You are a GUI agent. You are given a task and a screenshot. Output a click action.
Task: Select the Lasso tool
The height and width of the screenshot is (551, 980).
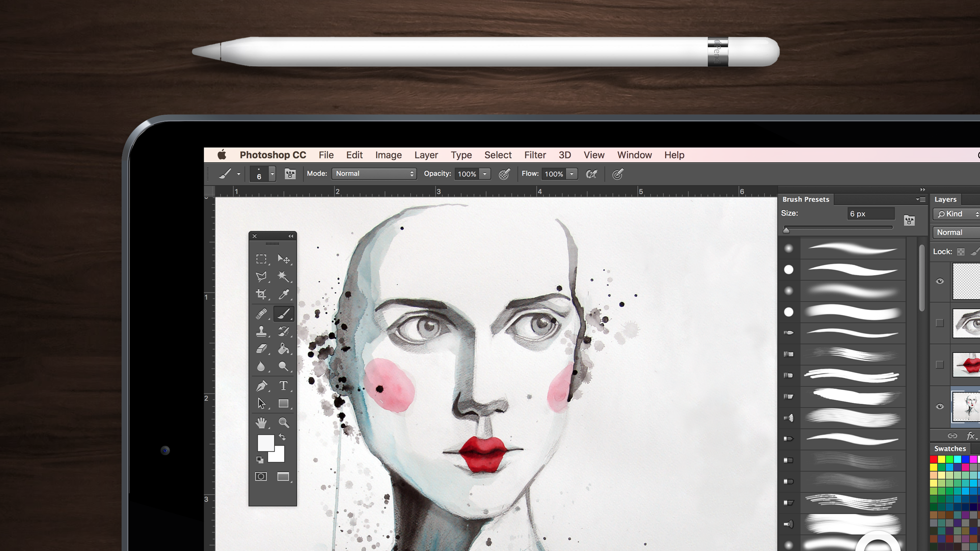click(261, 276)
